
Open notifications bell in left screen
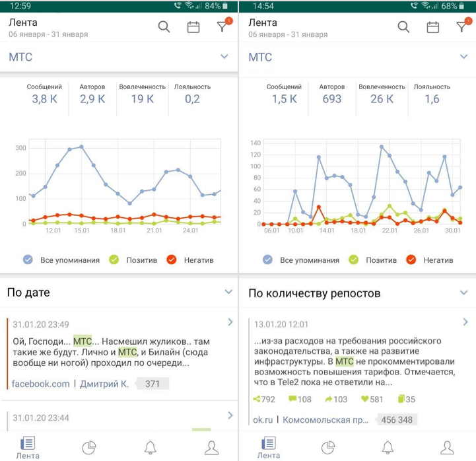tap(151, 448)
